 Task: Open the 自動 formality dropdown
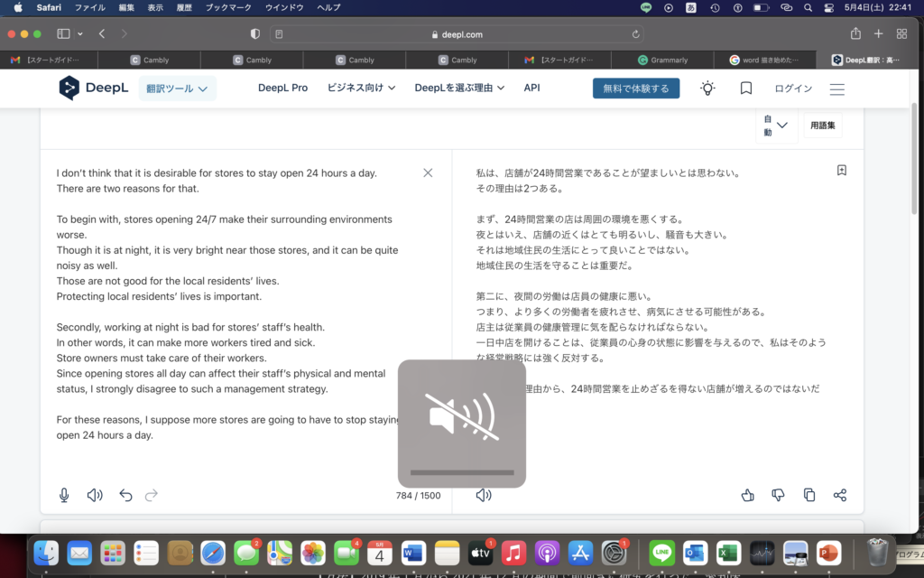[x=775, y=126]
